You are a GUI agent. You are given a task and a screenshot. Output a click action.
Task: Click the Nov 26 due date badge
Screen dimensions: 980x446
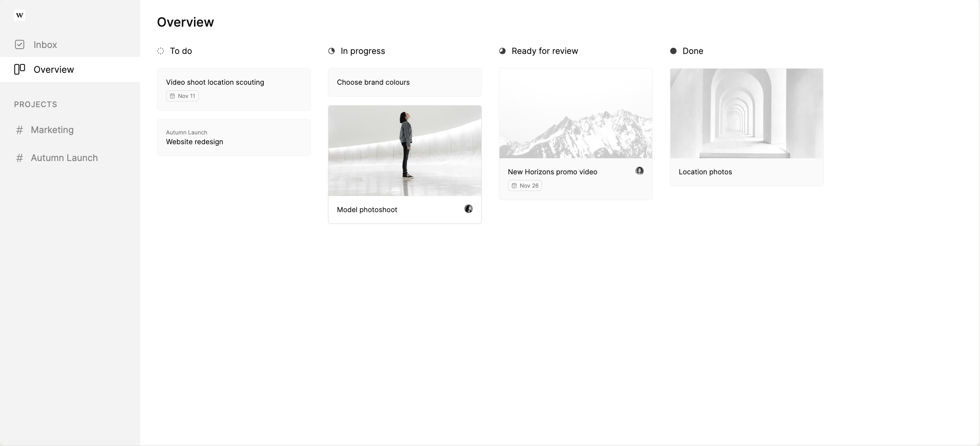tap(525, 186)
